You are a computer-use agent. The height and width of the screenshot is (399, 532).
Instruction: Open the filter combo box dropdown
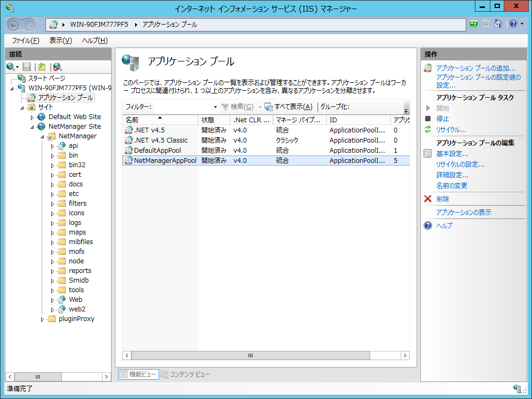[x=215, y=107]
